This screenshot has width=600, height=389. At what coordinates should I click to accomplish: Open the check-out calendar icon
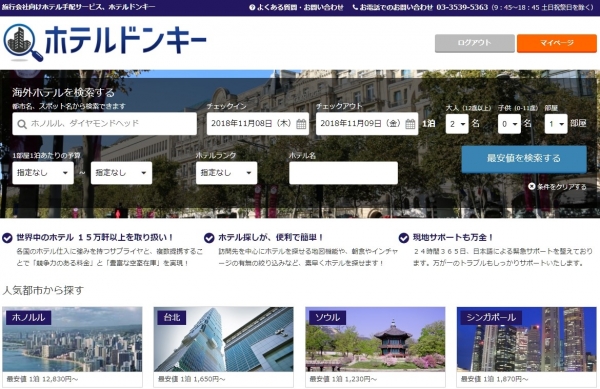pos(410,124)
